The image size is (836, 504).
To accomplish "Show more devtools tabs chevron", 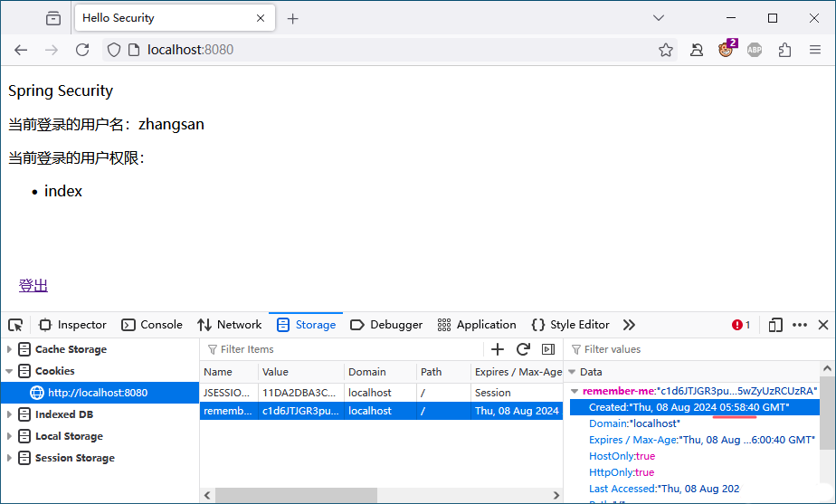I will pyautogui.click(x=629, y=325).
